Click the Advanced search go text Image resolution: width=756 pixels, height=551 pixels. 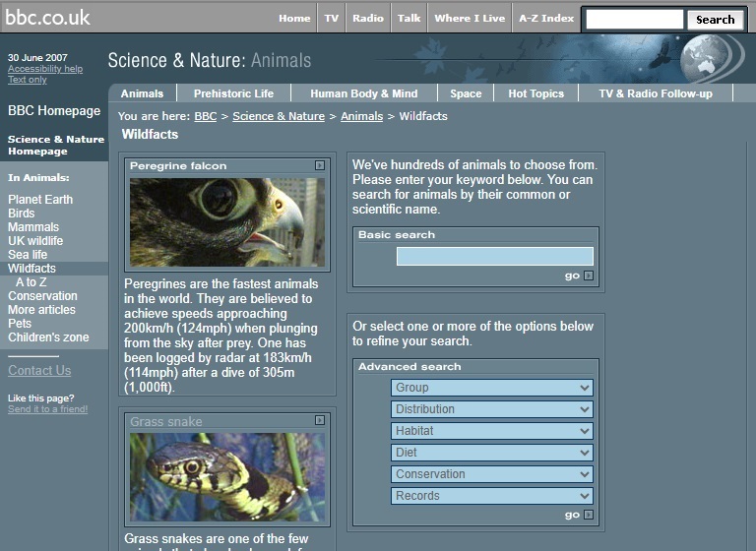point(572,515)
